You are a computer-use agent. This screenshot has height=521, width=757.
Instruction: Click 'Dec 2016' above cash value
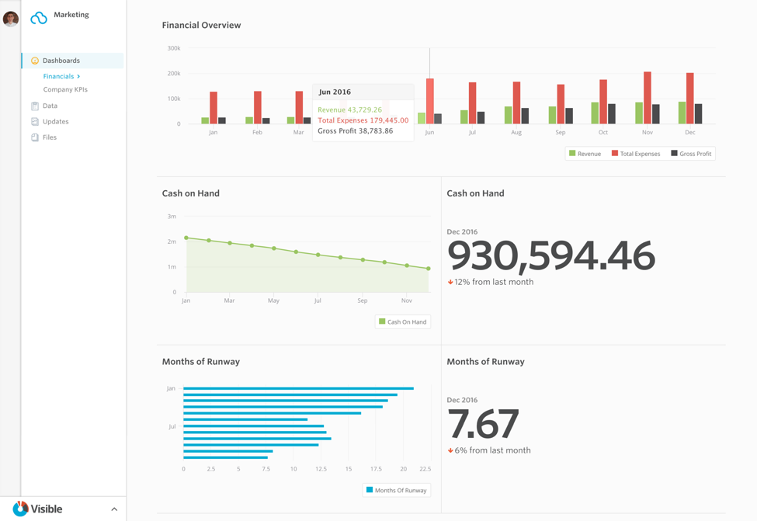pos(462,232)
